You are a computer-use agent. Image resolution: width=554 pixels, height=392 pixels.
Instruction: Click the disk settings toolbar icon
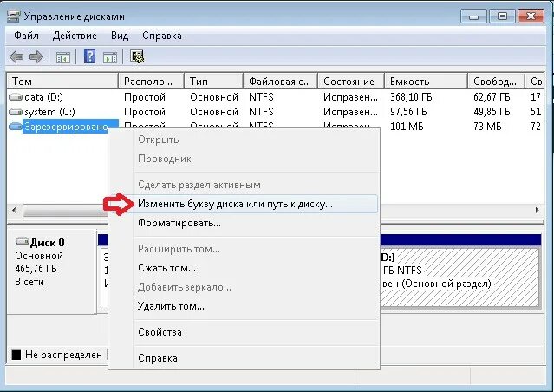pyautogui.click(x=137, y=56)
